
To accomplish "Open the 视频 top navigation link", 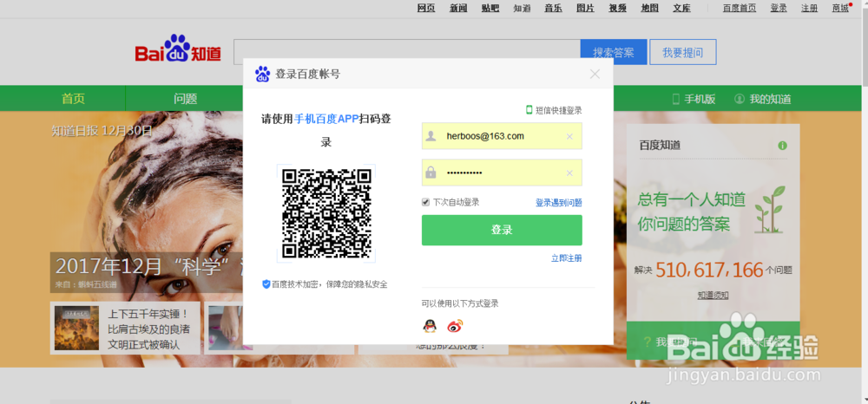I will pos(617,8).
